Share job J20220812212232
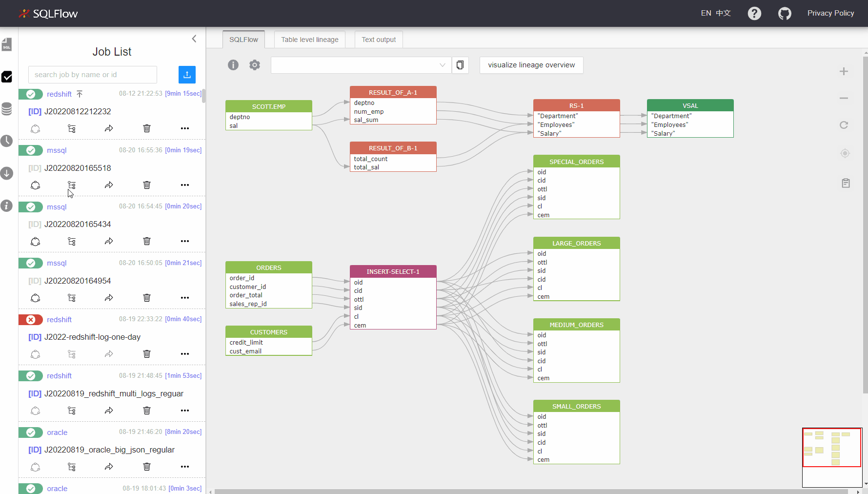The width and height of the screenshot is (868, 494). pos(109,128)
